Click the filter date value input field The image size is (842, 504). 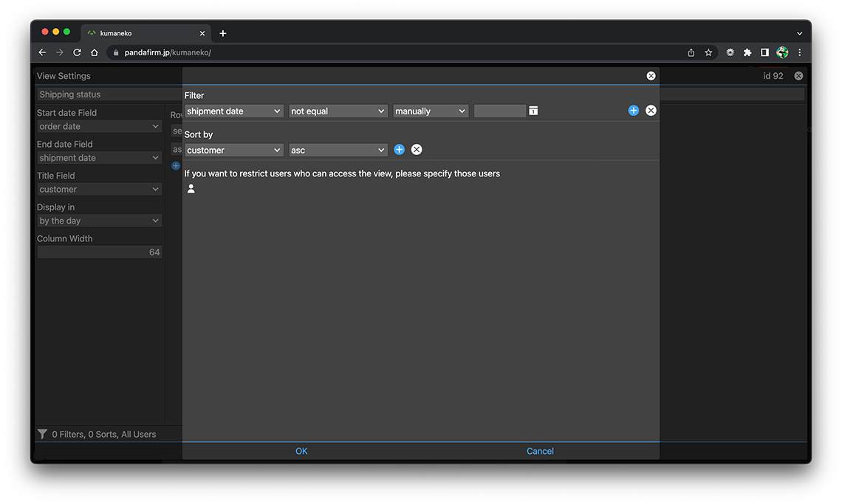499,111
